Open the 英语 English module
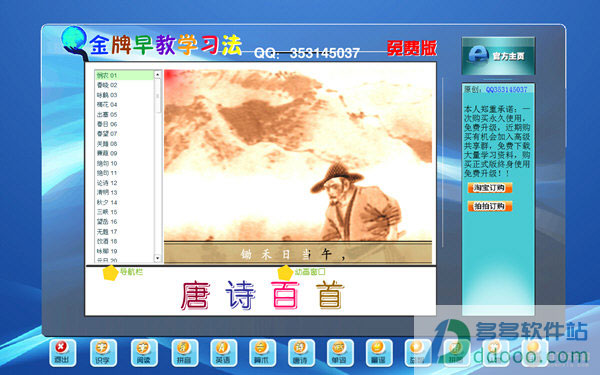600x375 pixels. pos(223,353)
